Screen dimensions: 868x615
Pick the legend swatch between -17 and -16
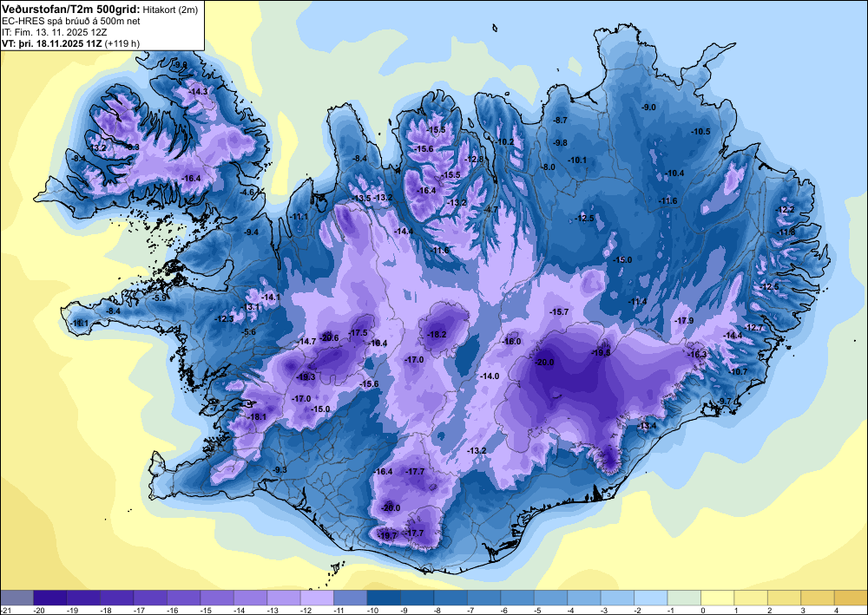point(150,598)
